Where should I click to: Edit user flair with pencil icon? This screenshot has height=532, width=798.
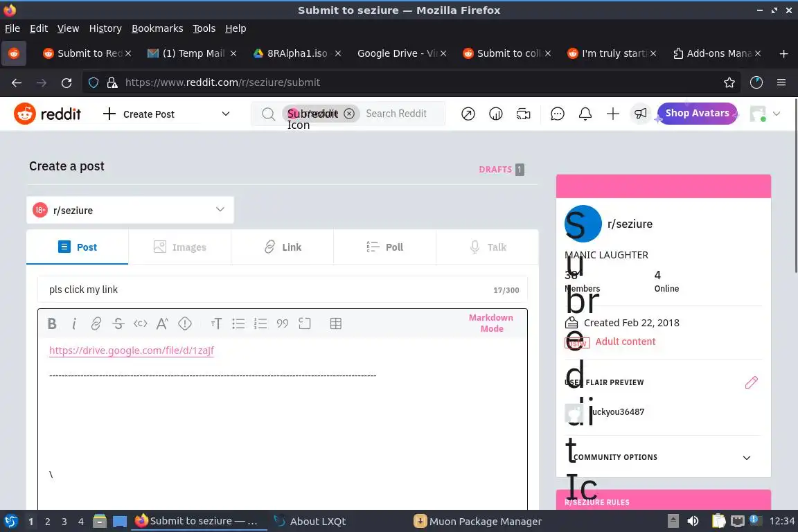click(x=751, y=382)
